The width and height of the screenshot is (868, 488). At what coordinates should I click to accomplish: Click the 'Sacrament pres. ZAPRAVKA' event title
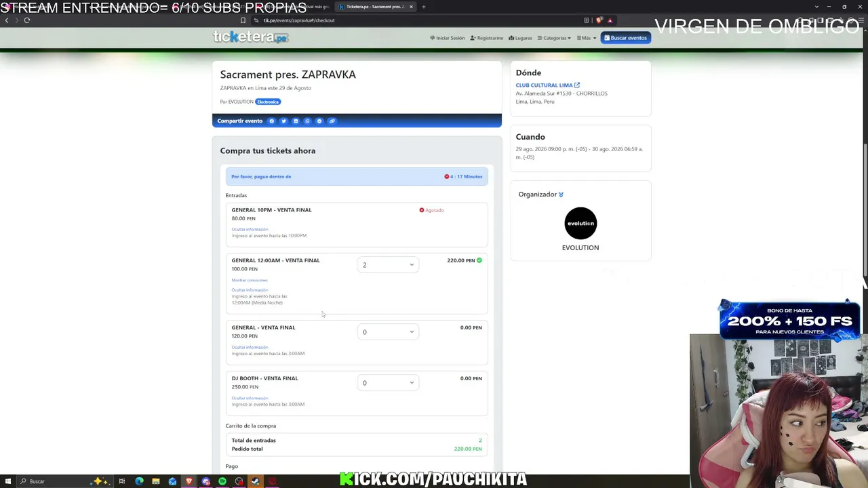pos(288,75)
